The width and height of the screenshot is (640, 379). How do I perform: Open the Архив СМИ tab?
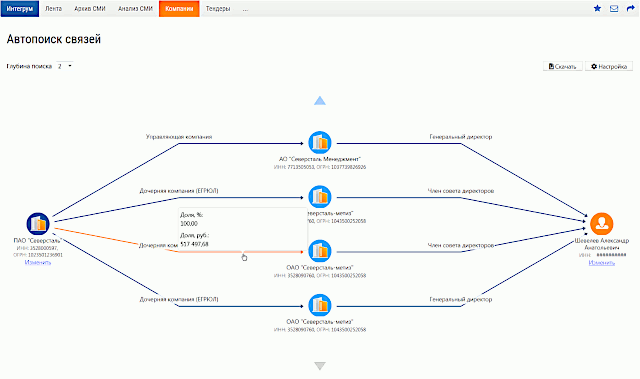pos(90,9)
